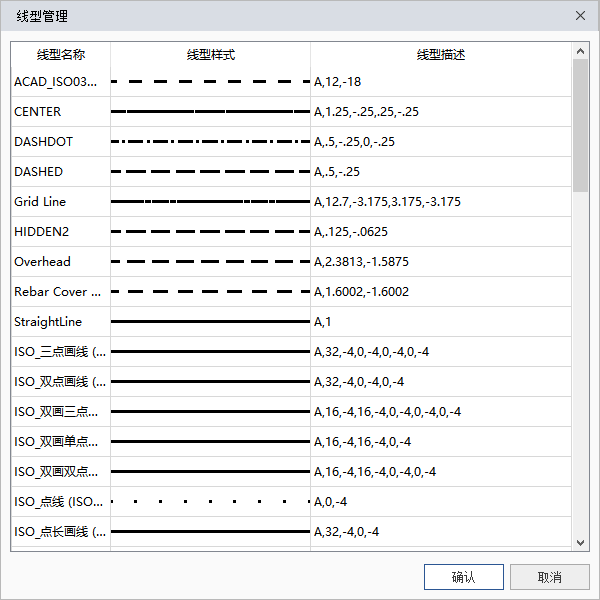Click the description A,.5,-.25,0,-.25
This screenshot has height=600, width=600.
click(354, 142)
